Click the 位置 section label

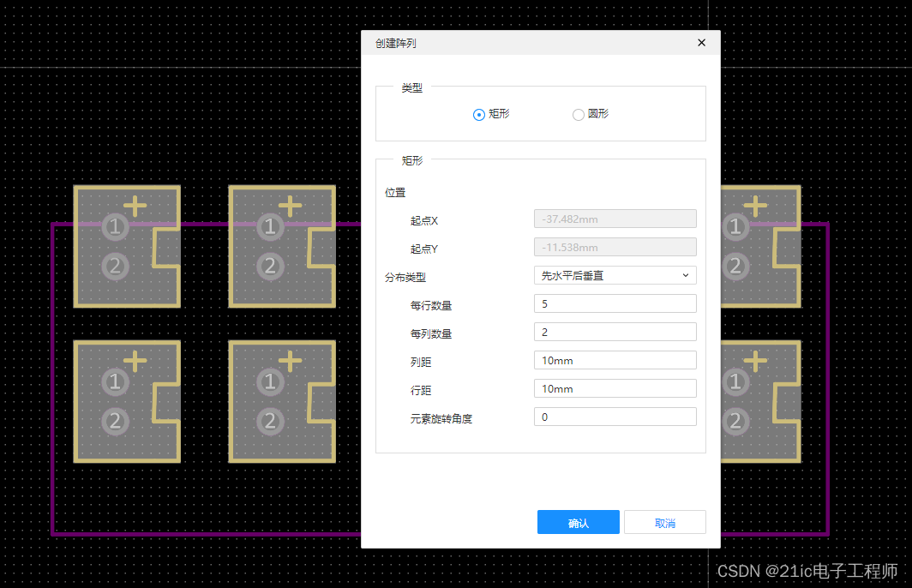coord(395,193)
